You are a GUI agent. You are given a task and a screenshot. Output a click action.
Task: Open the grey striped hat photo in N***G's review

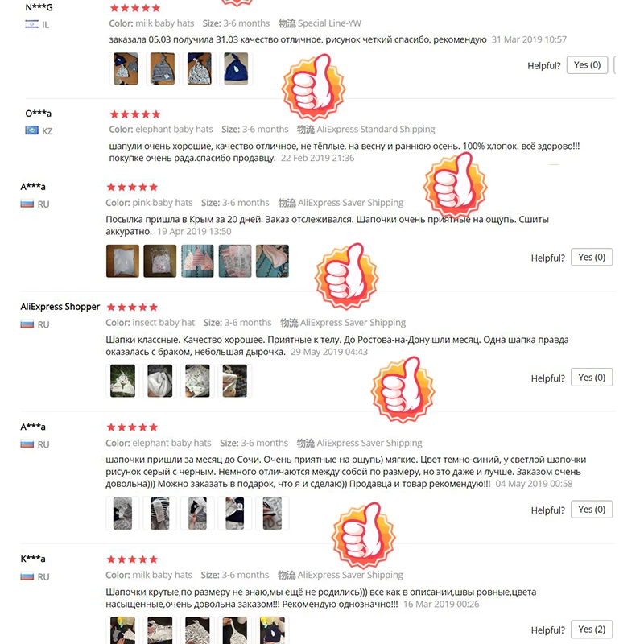(163, 68)
